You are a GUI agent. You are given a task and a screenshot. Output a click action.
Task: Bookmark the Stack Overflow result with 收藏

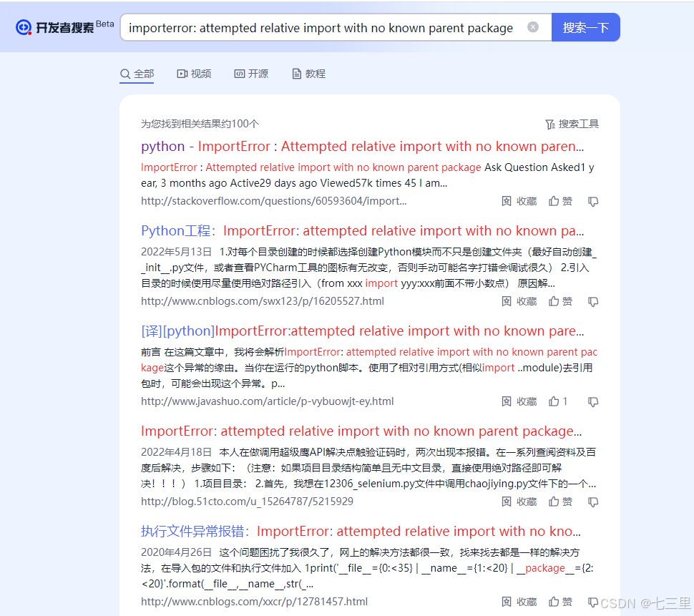(519, 201)
